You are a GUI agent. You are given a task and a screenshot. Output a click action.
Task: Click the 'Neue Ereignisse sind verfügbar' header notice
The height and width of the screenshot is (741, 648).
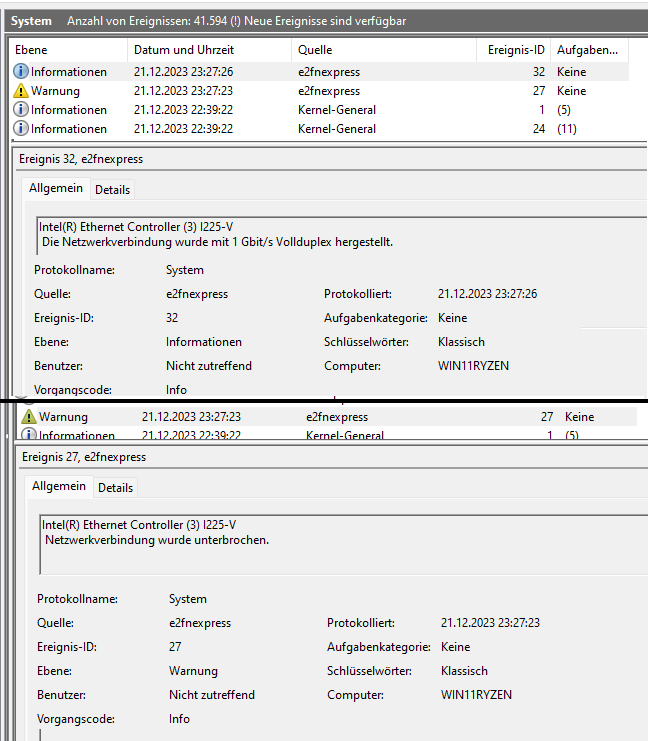(325, 21)
